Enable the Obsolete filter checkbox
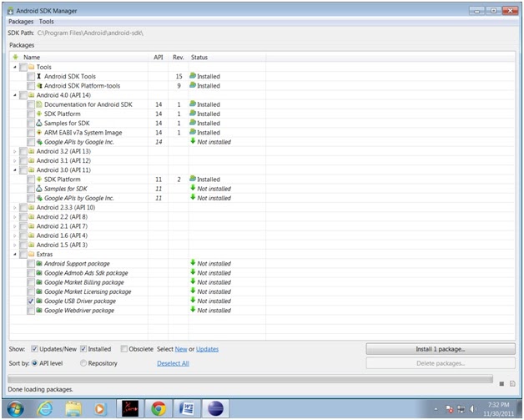The width and height of the screenshot is (524, 420). click(124, 349)
